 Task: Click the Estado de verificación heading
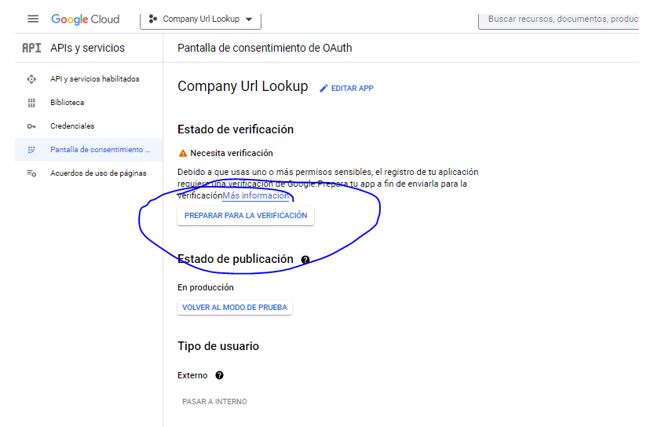point(235,129)
